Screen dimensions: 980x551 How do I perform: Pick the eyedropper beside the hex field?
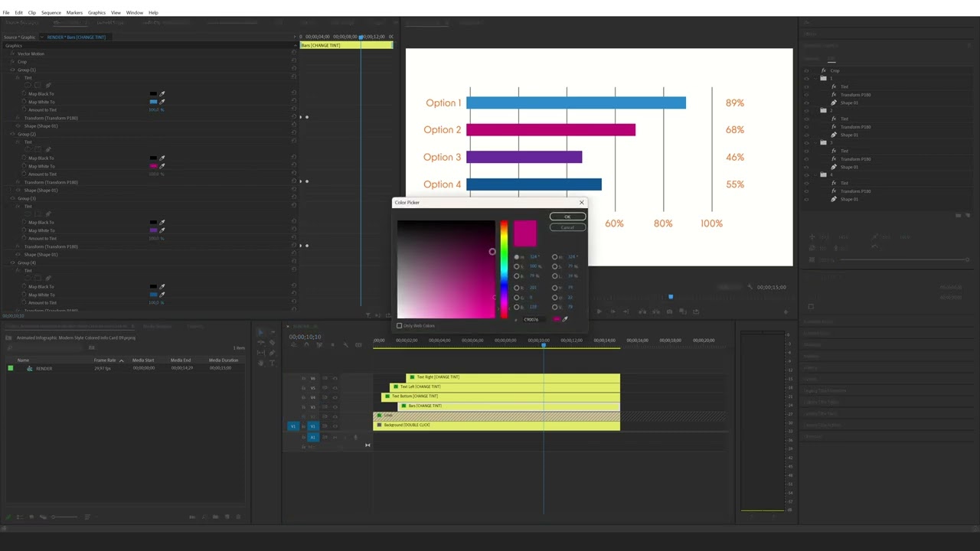coord(565,319)
